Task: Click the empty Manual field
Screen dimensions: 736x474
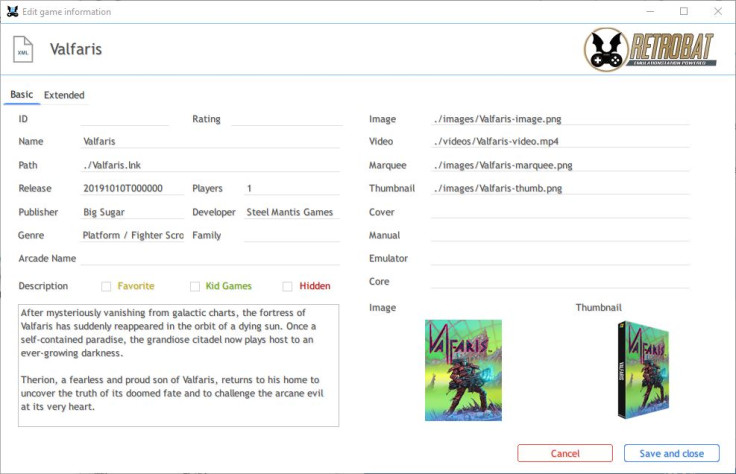Action: 560,235
